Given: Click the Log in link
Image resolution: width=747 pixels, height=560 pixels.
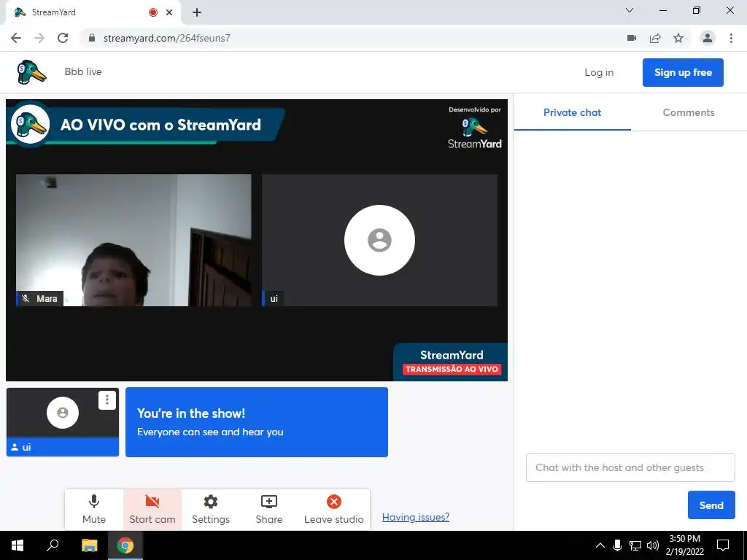Looking at the screenshot, I should [x=599, y=72].
